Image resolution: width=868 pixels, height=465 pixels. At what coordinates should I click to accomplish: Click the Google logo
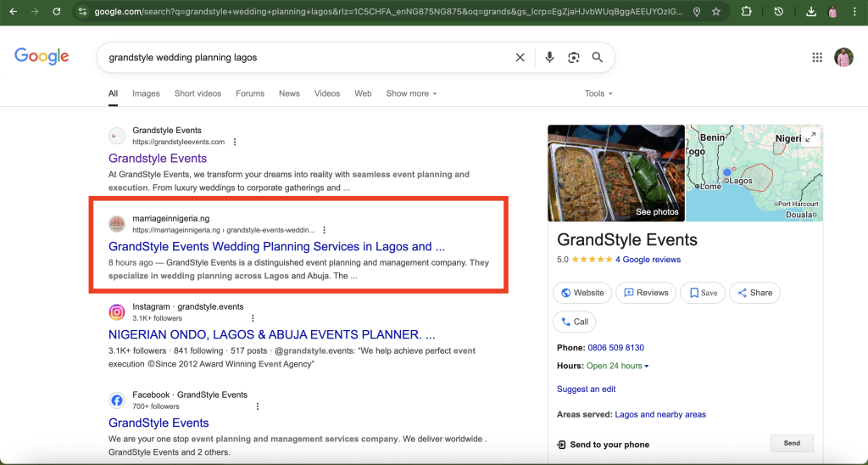(42, 57)
